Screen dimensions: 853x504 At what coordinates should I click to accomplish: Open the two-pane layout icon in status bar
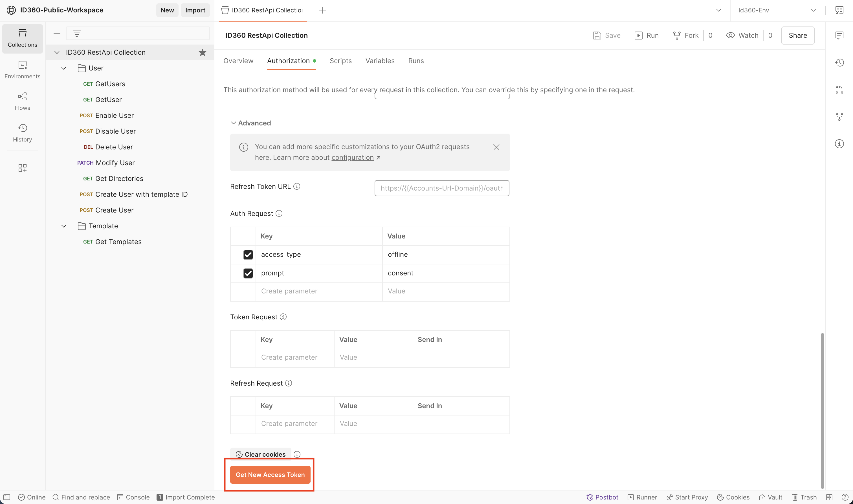point(829,497)
